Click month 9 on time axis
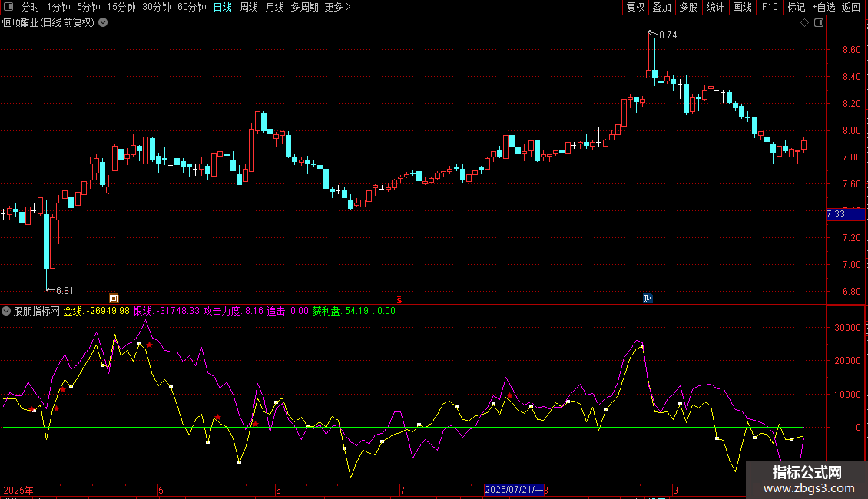The width and height of the screenshot is (868, 499). (675, 490)
